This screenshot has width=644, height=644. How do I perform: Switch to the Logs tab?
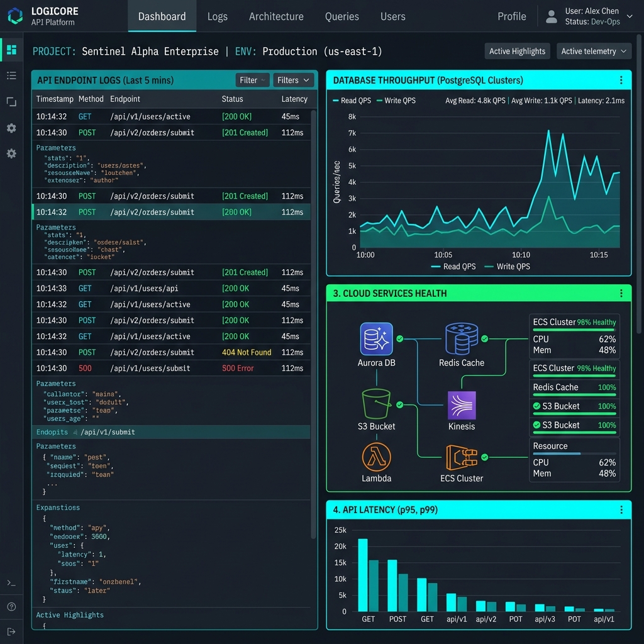217,16
